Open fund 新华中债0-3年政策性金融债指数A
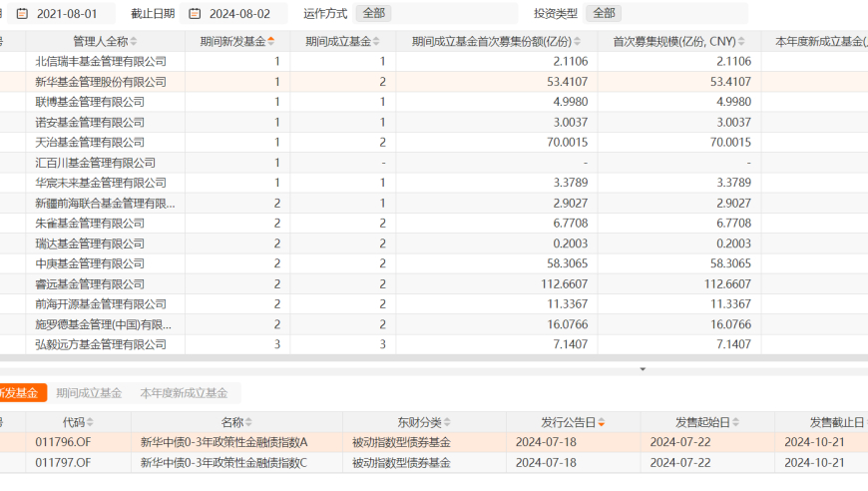 coord(223,442)
